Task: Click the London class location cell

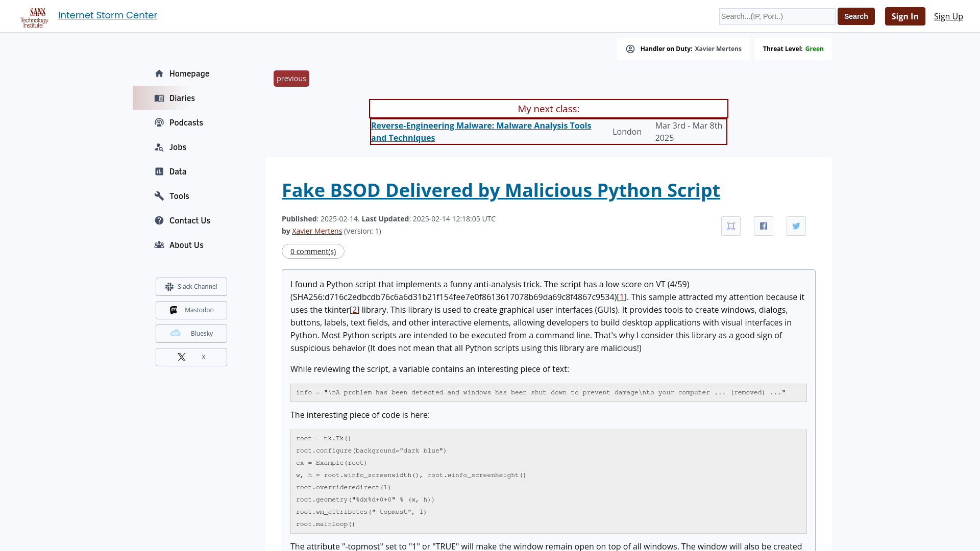Action: pyautogui.click(x=627, y=132)
